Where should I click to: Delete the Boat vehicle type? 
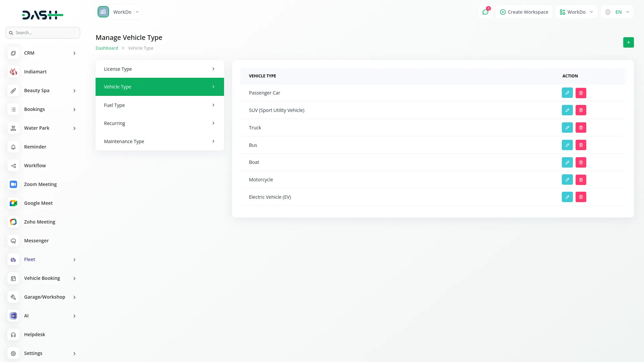pyautogui.click(x=581, y=163)
